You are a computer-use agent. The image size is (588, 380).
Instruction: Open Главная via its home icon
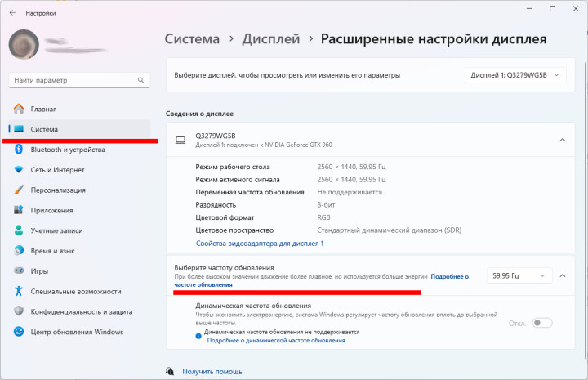(18, 109)
